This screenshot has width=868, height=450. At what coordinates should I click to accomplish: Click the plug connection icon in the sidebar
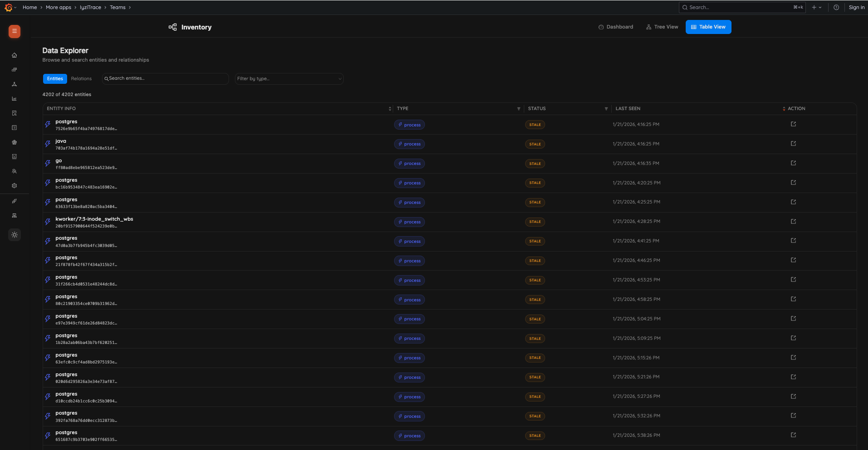point(14,201)
